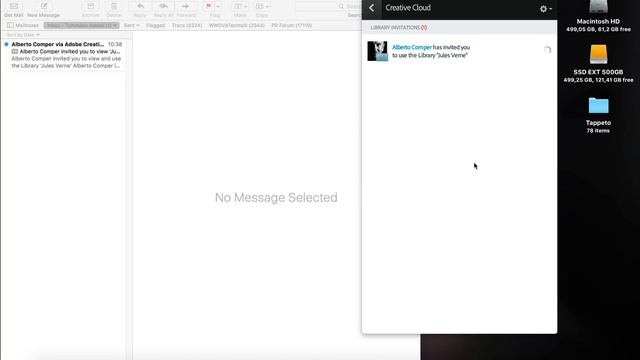Click Alberto Comper profile thumbnail
The width and height of the screenshot is (640, 360).
coord(378,51)
